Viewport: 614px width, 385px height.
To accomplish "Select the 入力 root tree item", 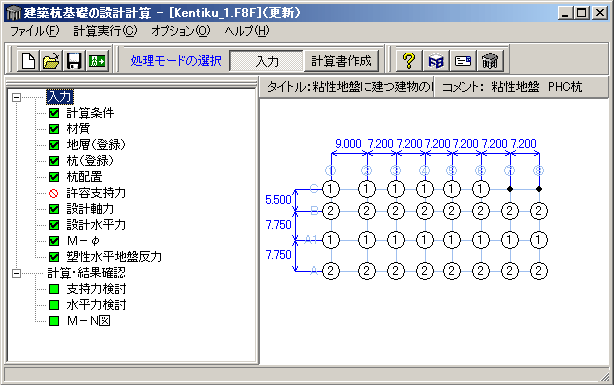I will [60, 97].
